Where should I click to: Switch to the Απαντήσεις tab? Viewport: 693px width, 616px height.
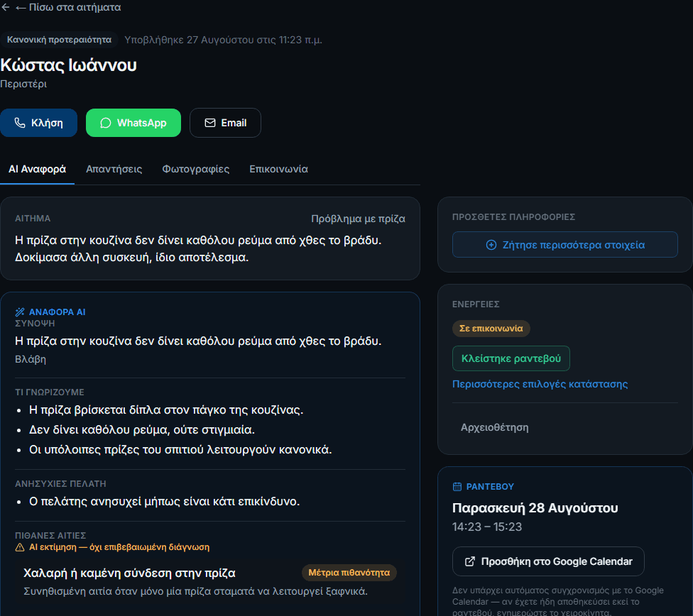coord(114,169)
